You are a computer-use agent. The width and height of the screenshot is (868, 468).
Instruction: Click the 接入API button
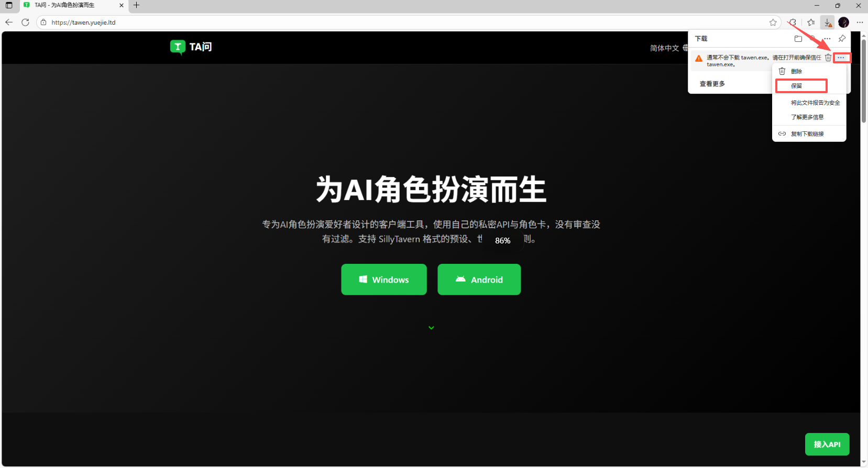tap(827, 444)
